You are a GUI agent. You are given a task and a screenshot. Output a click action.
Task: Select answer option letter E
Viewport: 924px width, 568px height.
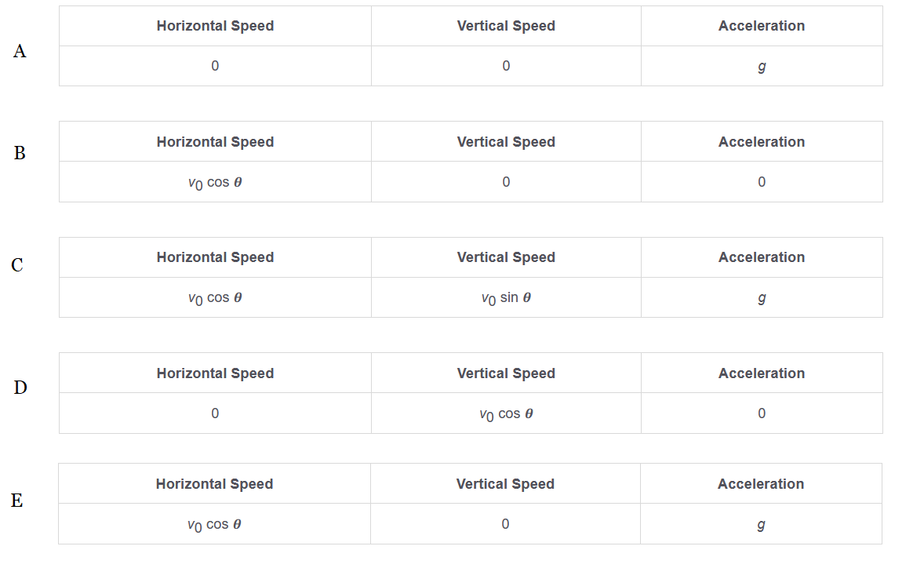[17, 501]
